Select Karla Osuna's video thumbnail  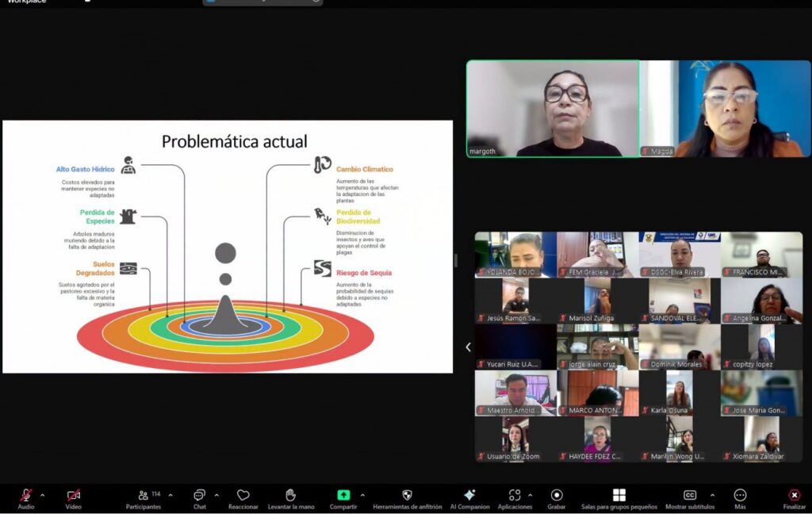[680, 393]
